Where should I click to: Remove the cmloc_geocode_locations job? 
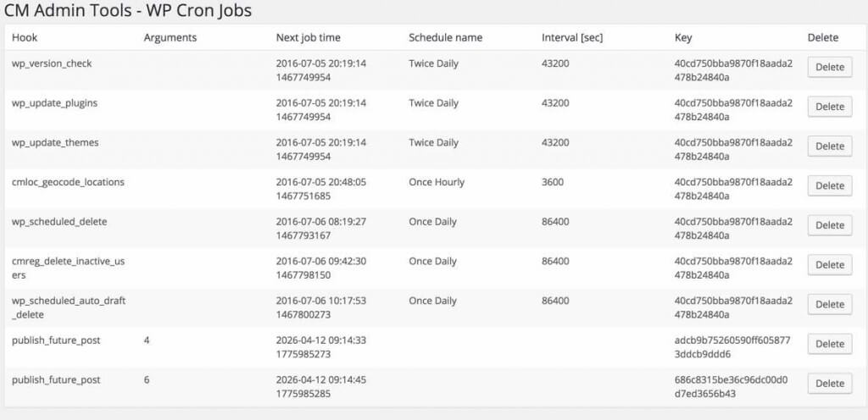tap(829, 185)
